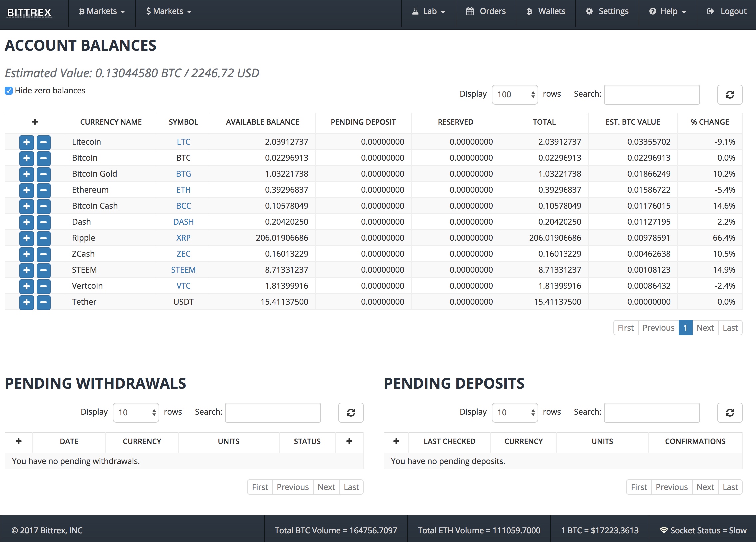Click the deposit plus icon for Tether
Image resolution: width=756 pixels, height=542 pixels.
(26, 303)
